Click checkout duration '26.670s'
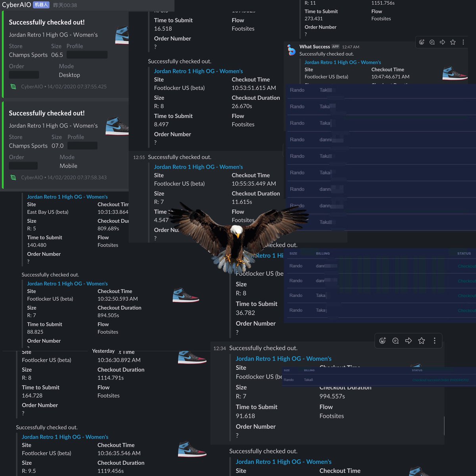Screen dimensions: 476x476 point(242,106)
